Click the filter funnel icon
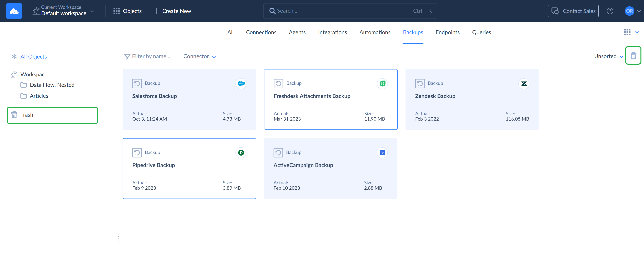 point(127,57)
